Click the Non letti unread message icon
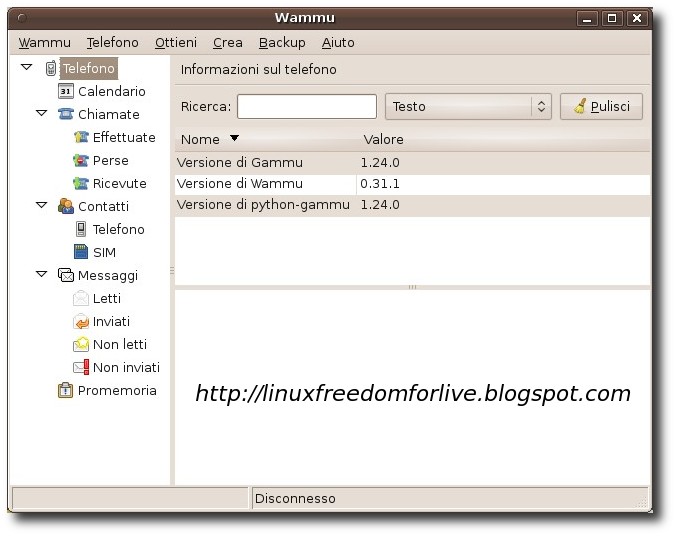The height and width of the screenshot is (536, 676). pos(81,344)
